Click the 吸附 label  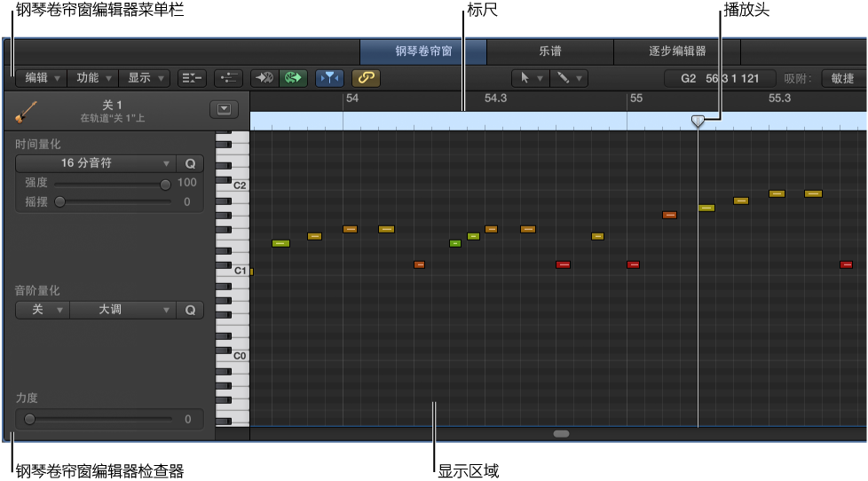(797, 79)
